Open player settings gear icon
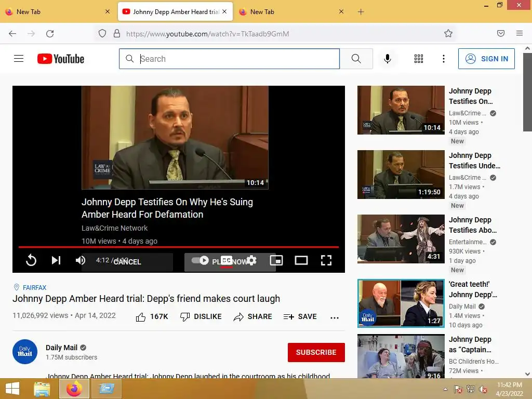This screenshot has height=399, width=532. click(x=251, y=260)
